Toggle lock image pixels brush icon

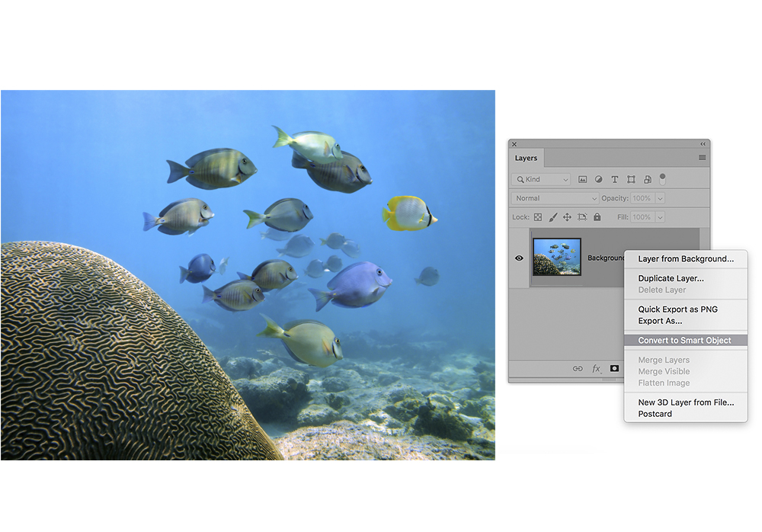552,217
